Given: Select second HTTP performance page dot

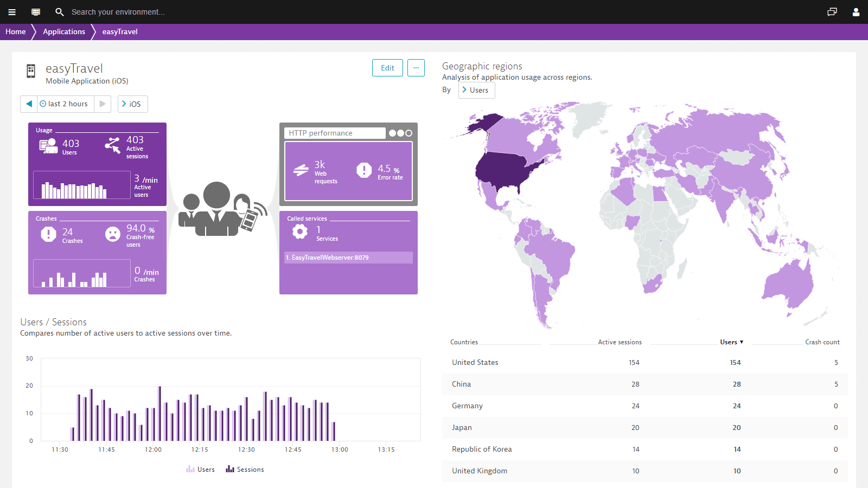Looking at the screenshot, I should click(401, 133).
